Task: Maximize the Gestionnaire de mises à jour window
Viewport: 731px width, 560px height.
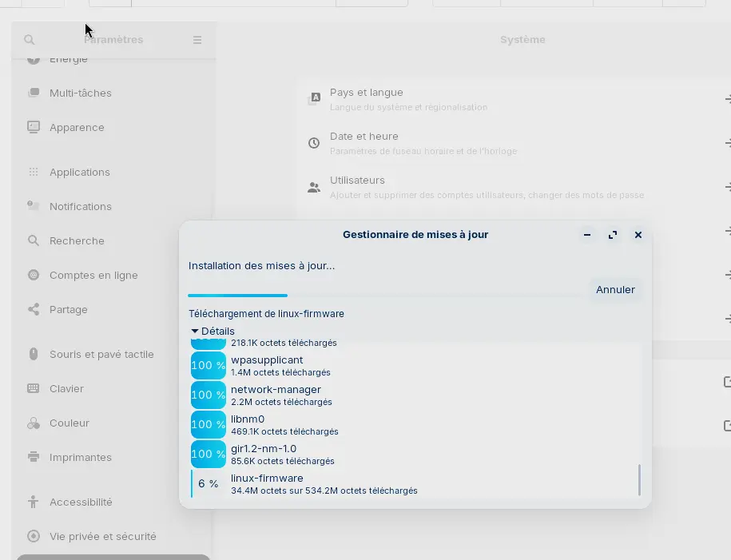Action: (613, 235)
